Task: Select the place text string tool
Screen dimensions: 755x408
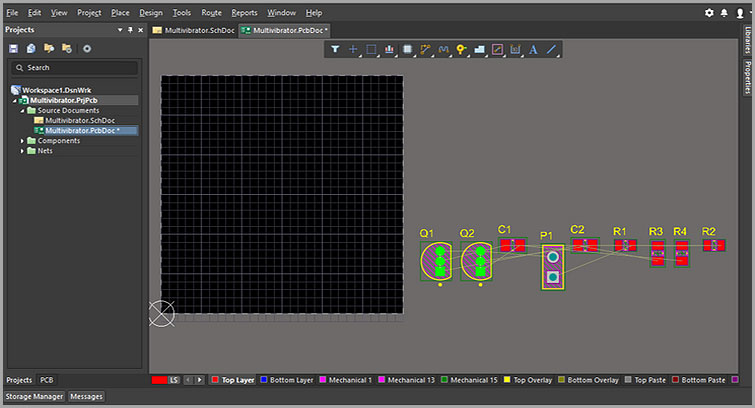Action: tap(533, 49)
